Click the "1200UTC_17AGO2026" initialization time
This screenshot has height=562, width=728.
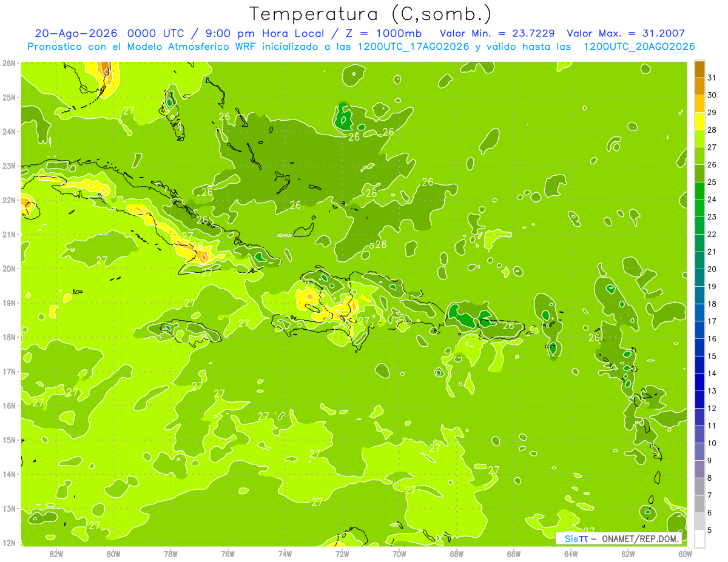pos(413,47)
